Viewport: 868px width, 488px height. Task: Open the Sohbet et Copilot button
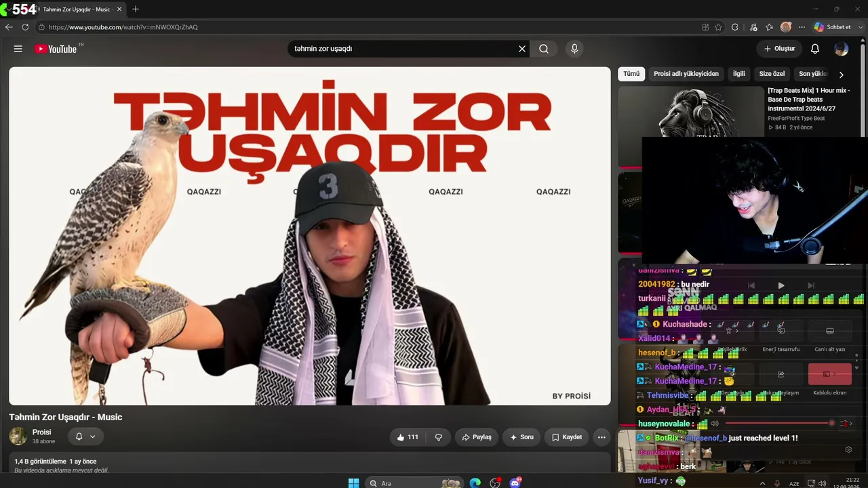[833, 27]
